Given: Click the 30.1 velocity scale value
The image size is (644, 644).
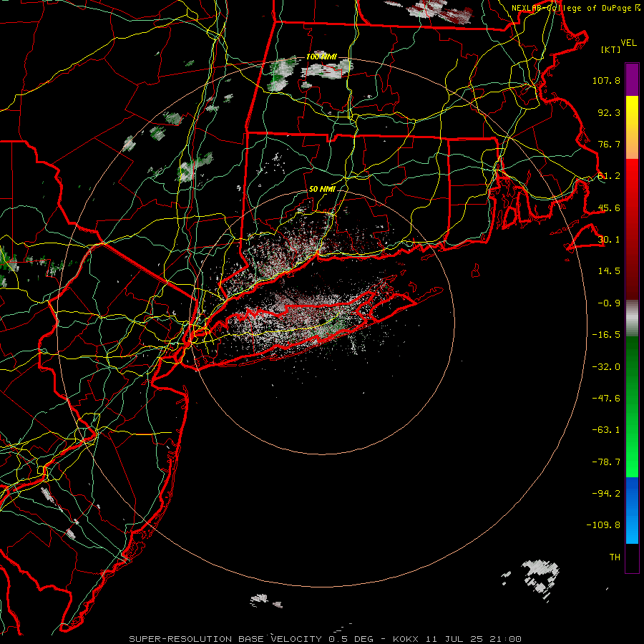Looking at the screenshot, I should coord(609,240).
